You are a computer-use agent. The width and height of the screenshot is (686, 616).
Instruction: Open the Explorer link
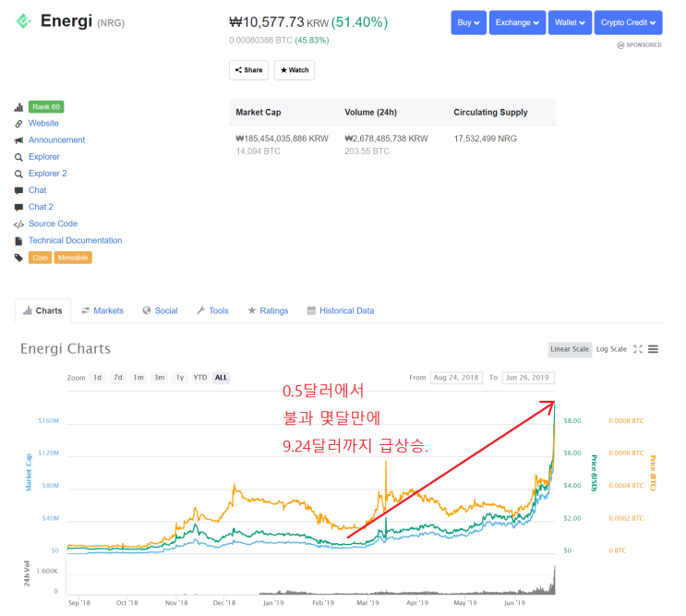point(43,157)
